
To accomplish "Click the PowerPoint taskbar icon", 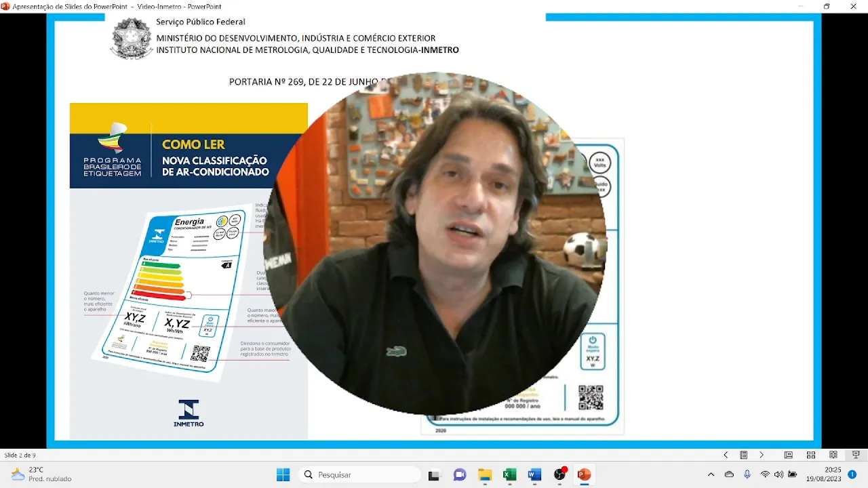I will click(584, 474).
